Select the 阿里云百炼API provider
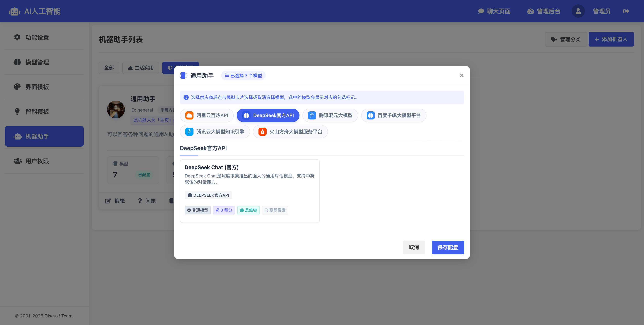This screenshot has width=644, height=325. [x=207, y=115]
